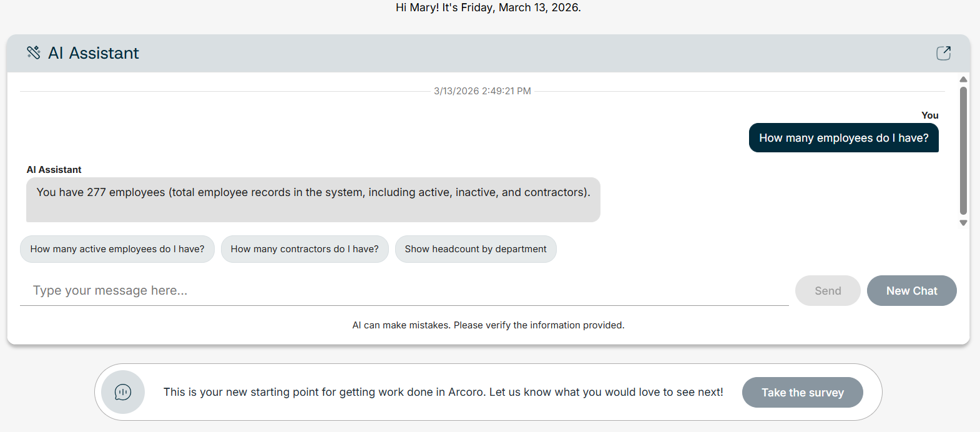The height and width of the screenshot is (432, 980).
Task: Start a New Chat
Action: click(911, 290)
